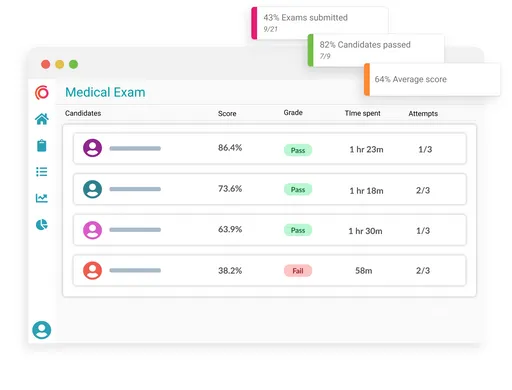Screen dimensions: 512x390
Task: Open the 43% Exams submitted card
Action: (319, 23)
